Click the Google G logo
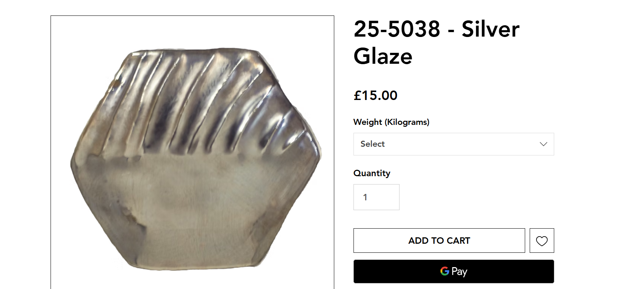The height and width of the screenshot is (289, 644). [x=444, y=271]
